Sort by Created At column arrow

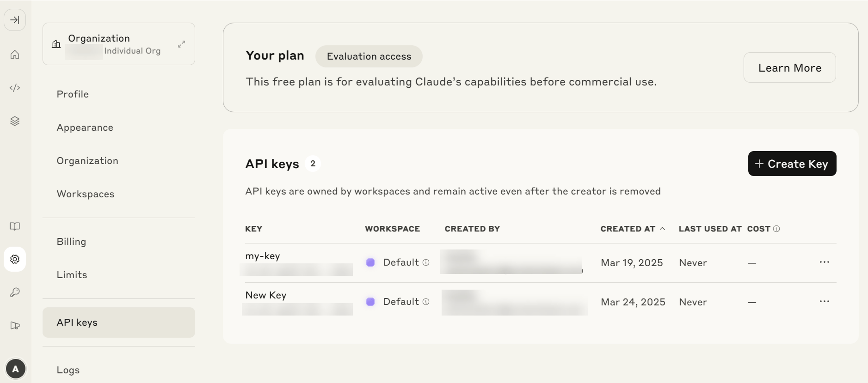663,229
